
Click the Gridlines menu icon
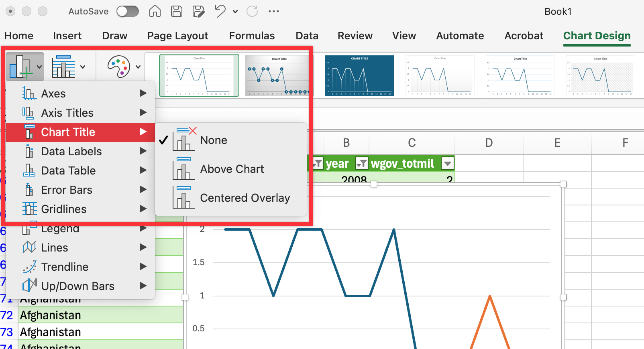click(x=30, y=209)
